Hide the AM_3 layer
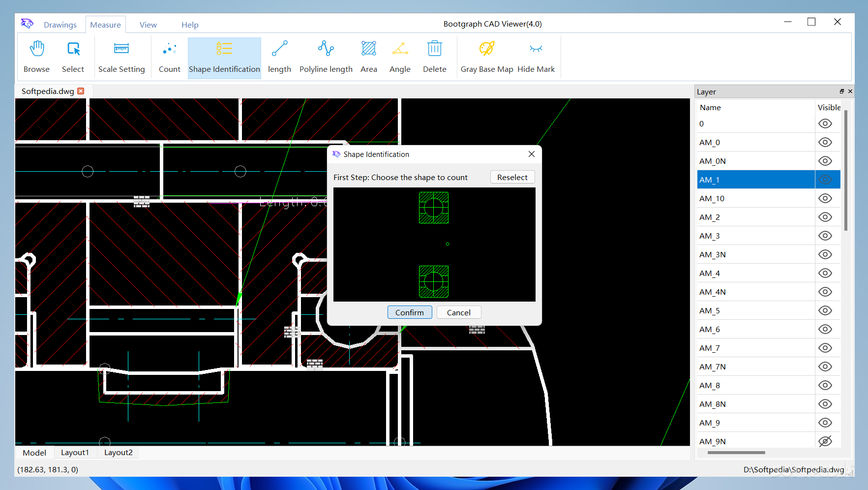This screenshot has width=868, height=490. click(825, 236)
